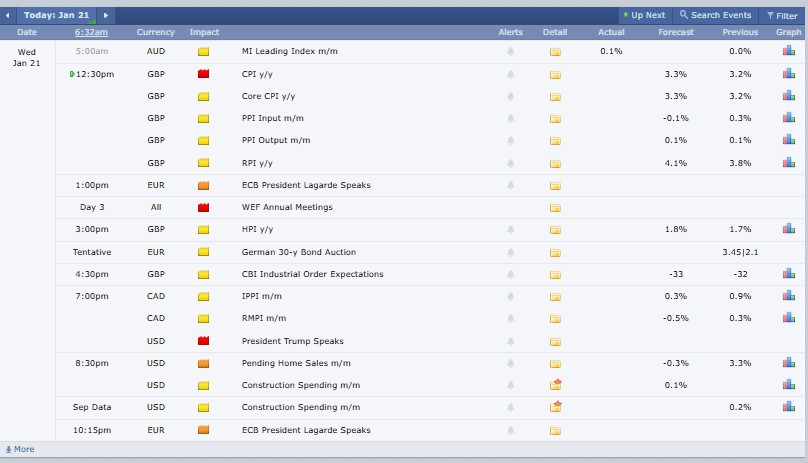Click the Today: Jan 21 date label
Viewport: 808px width, 463px height.
tap(58, 16)
